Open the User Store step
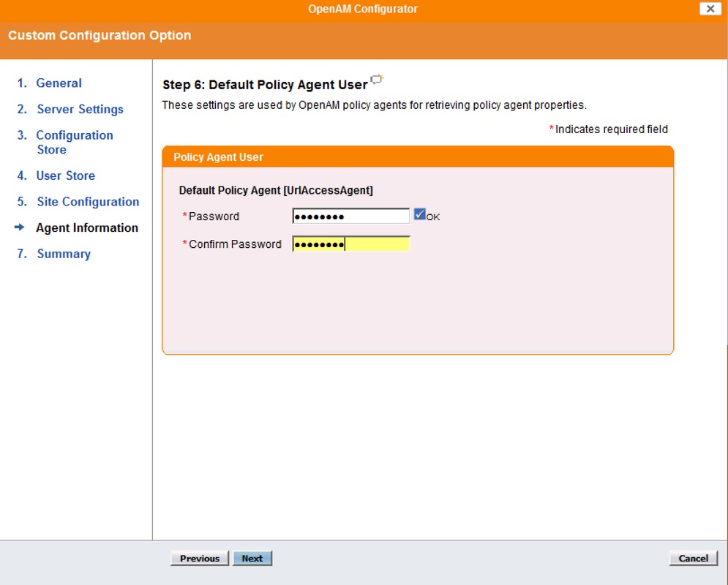728x585 pixels. point(65,175)
